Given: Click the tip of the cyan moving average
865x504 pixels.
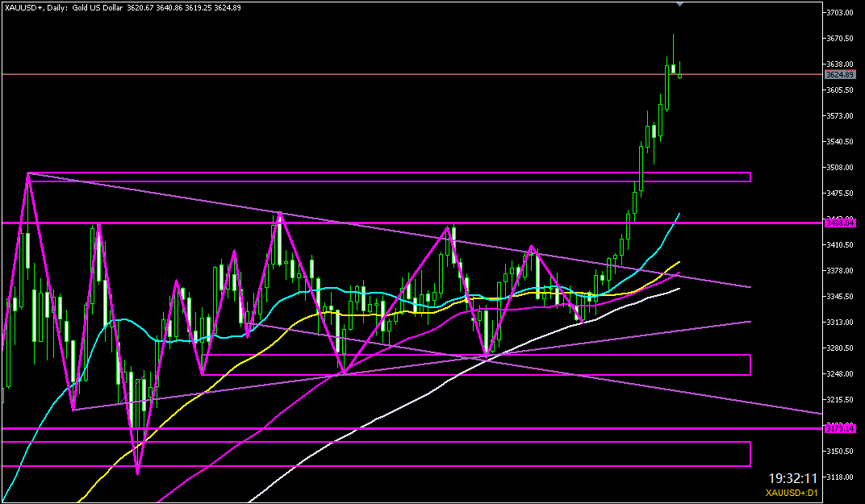Looking at the screenshot, I should [x=679, y=214].
